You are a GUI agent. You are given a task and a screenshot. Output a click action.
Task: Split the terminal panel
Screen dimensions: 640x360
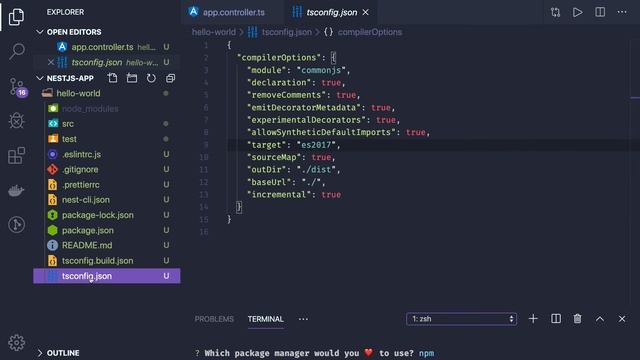tap(556, 319)
